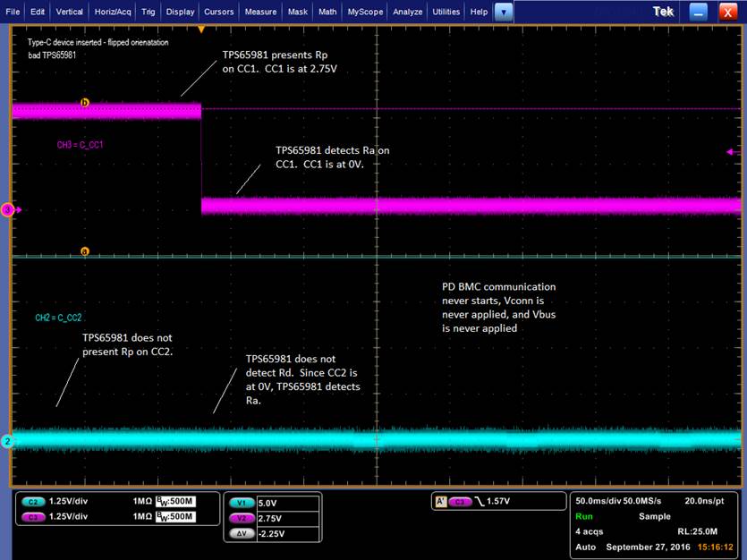Click the 4 acqs counter
The height and width of the screenshot is (560, 747).
tap(590, 531)
